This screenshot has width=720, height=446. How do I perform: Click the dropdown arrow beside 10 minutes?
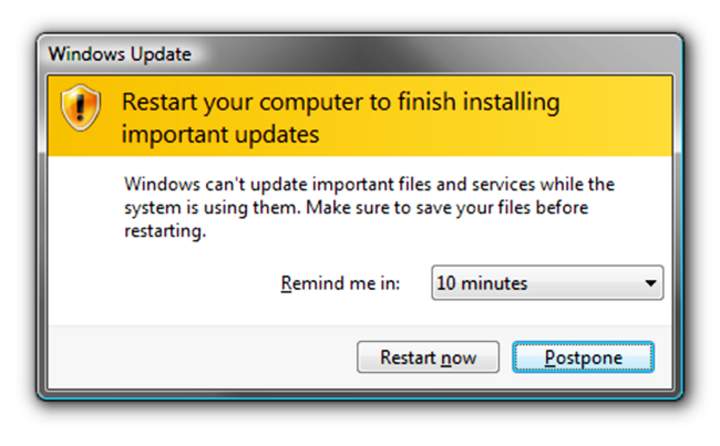coord(652,283)
